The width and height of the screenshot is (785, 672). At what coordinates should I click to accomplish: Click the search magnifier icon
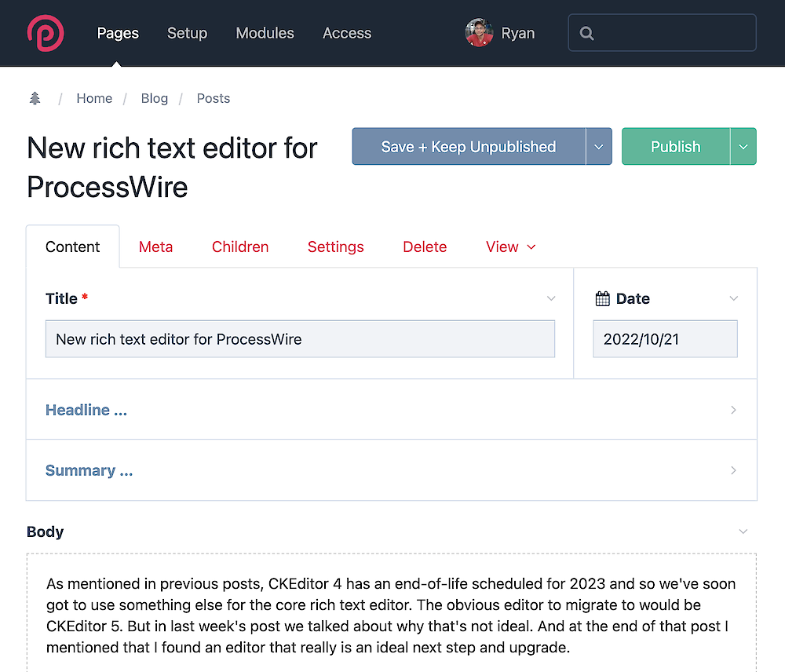(x=586, y=33)
